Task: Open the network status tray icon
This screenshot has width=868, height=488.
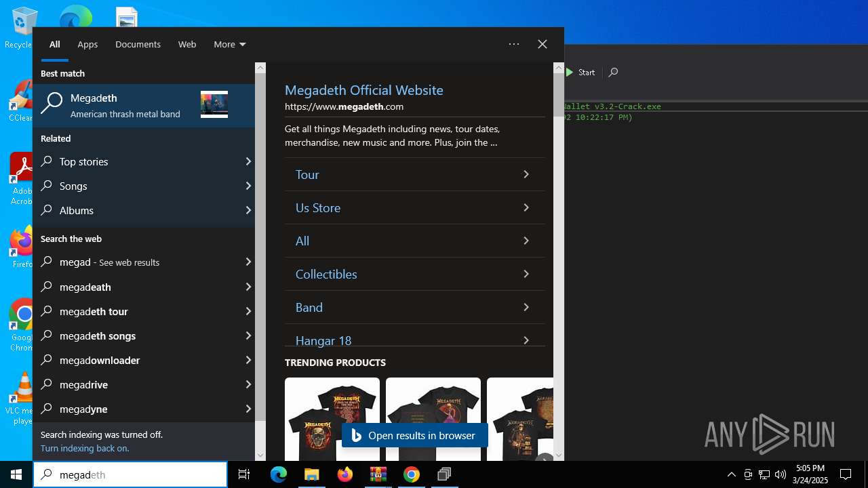Action: (764, 474)
